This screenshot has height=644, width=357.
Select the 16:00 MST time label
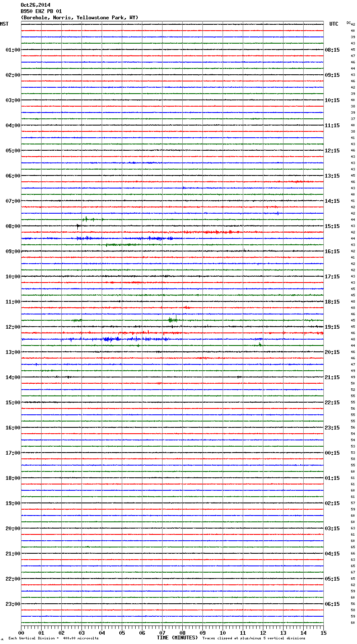tap(13, 428)
